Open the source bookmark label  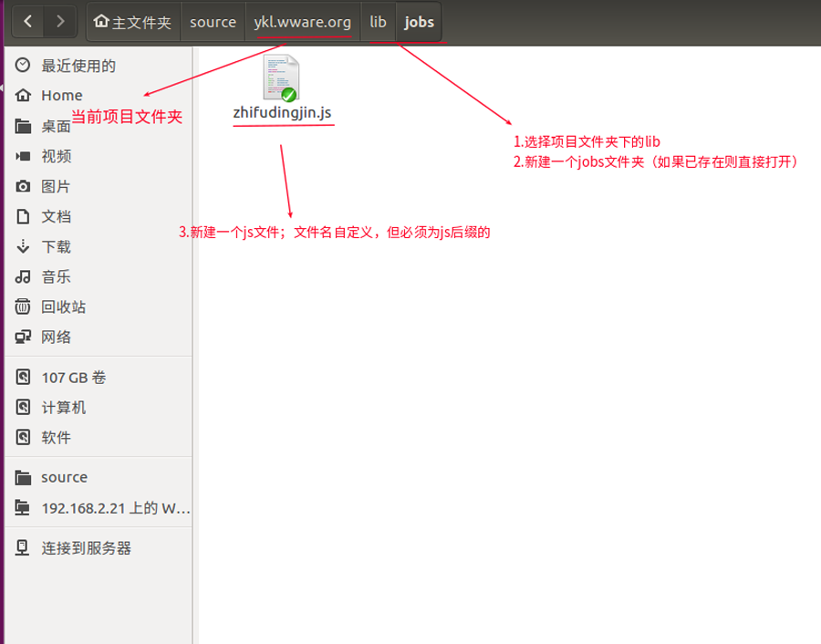click(65, 477)
